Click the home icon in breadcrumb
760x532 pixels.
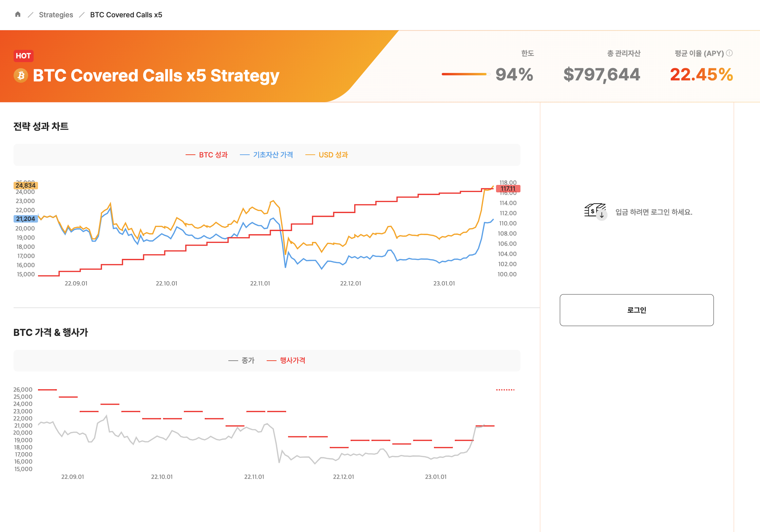coord(18,14)
